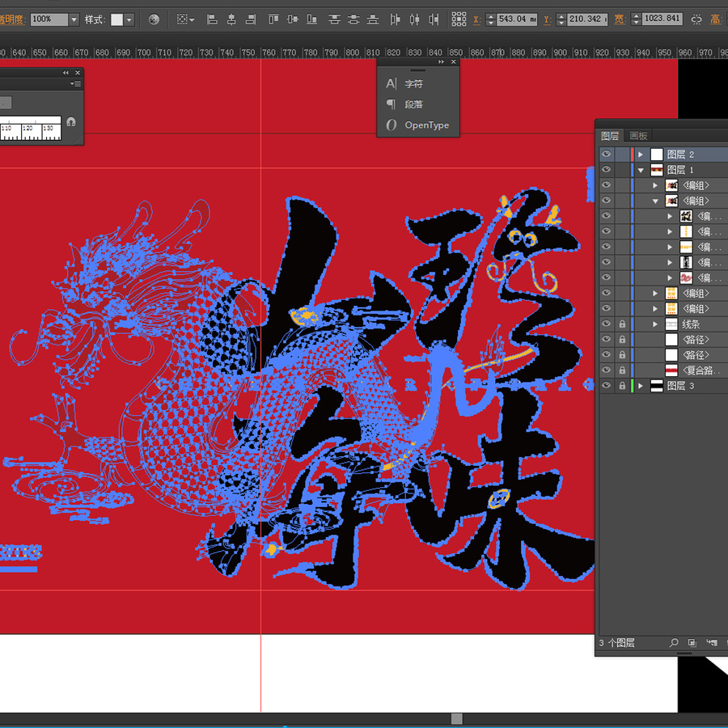Hide 图层 2 using its eye icon
The width and height of the screenshot is (728, 728).
pyautogui.click(x=606, y=154)
